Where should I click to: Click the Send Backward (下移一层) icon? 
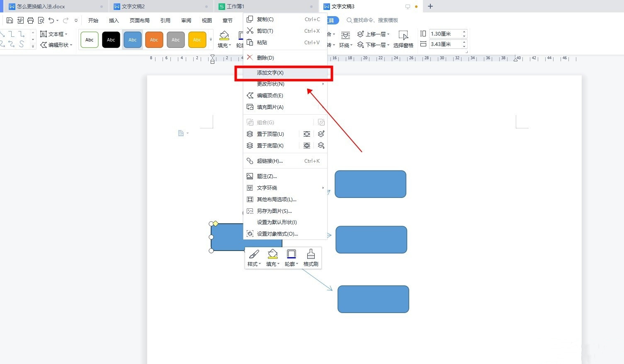tap(359, 45)
